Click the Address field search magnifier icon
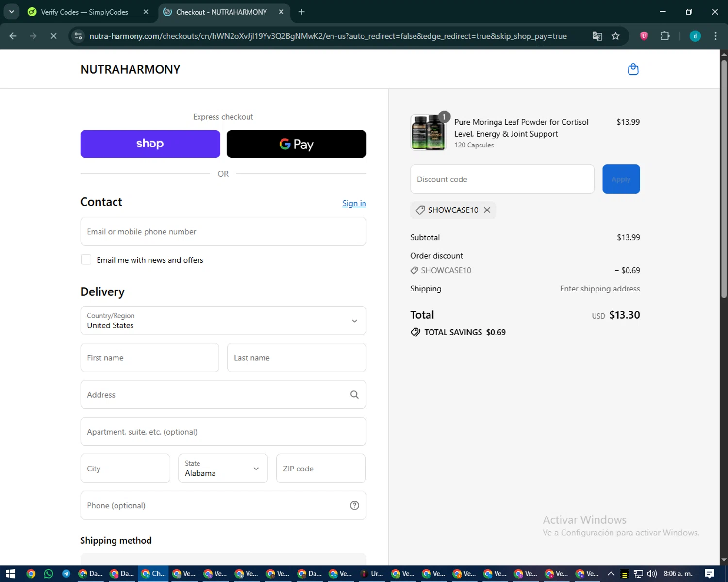The height and width of the screenshot is (582, 728). (354, 395)
